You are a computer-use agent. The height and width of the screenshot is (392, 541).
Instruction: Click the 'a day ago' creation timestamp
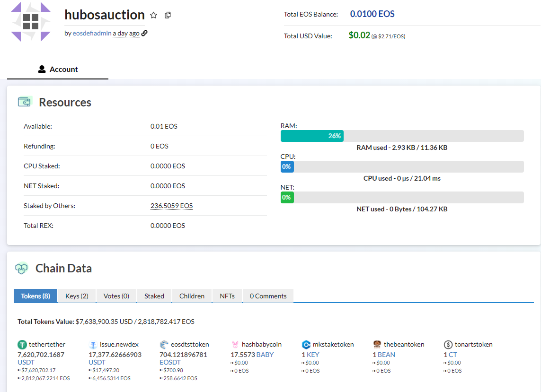tap(126, 34)
